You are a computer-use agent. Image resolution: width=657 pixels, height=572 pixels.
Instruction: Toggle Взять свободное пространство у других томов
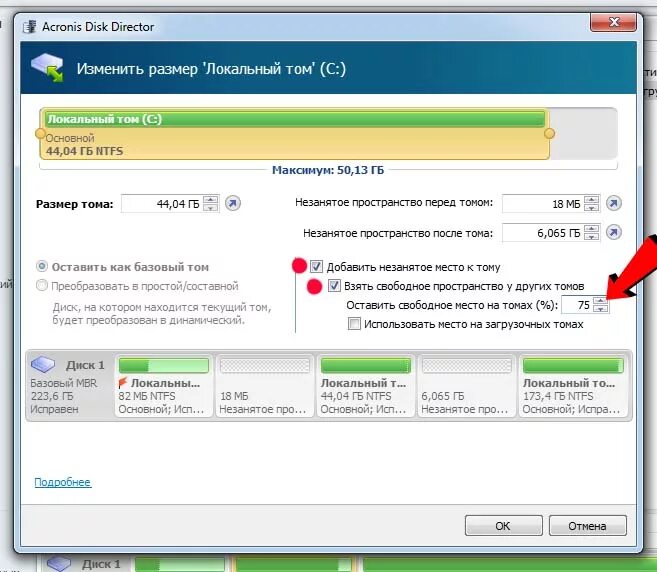click(x=334, y=285)
